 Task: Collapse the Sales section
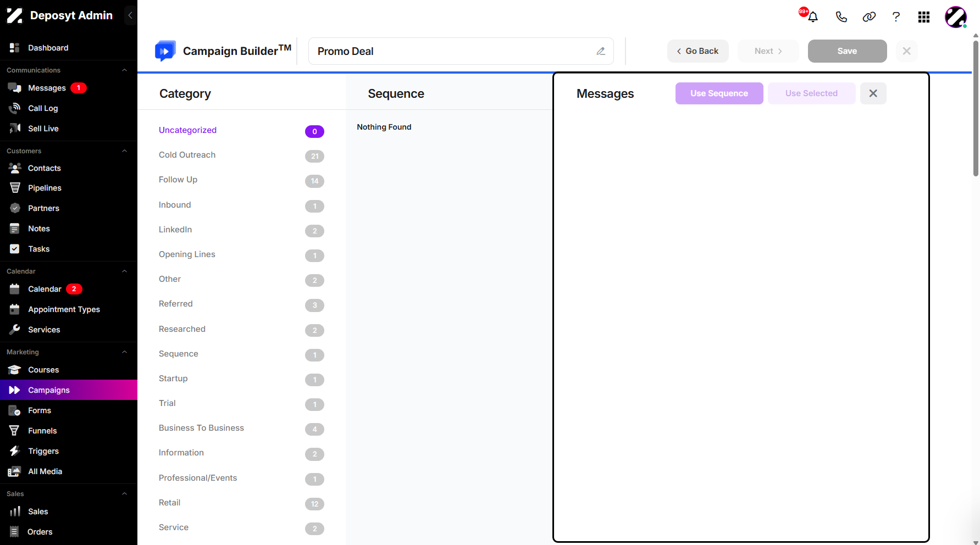pos(124,494)
